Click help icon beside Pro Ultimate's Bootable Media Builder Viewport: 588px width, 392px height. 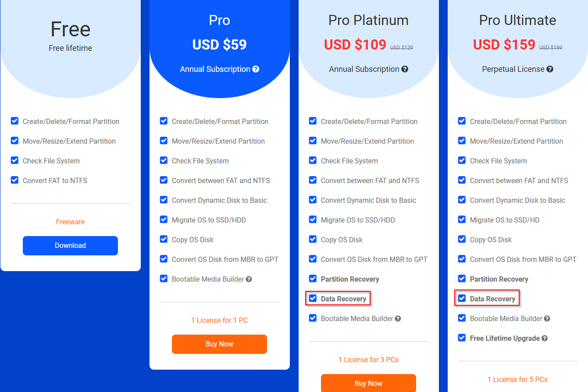(547, 318)
